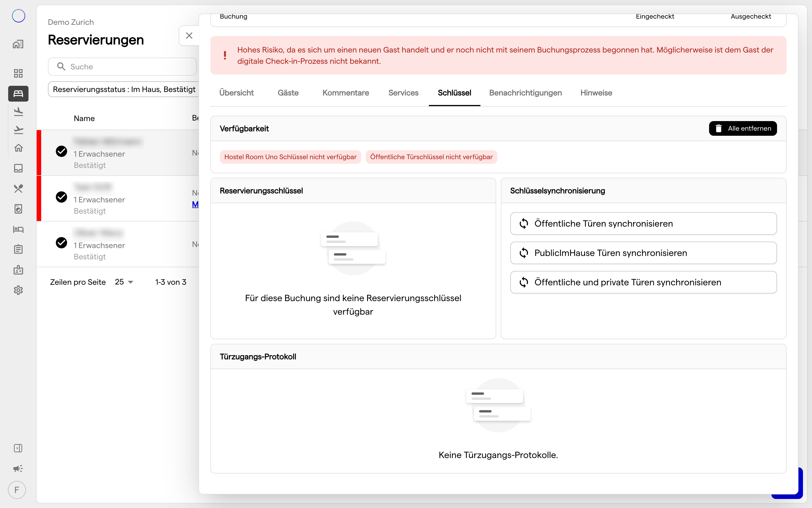The width and height of the screenshot is (812, 508).
Task: Click the Eingecheckt label at the top
Action: point(655,16)
